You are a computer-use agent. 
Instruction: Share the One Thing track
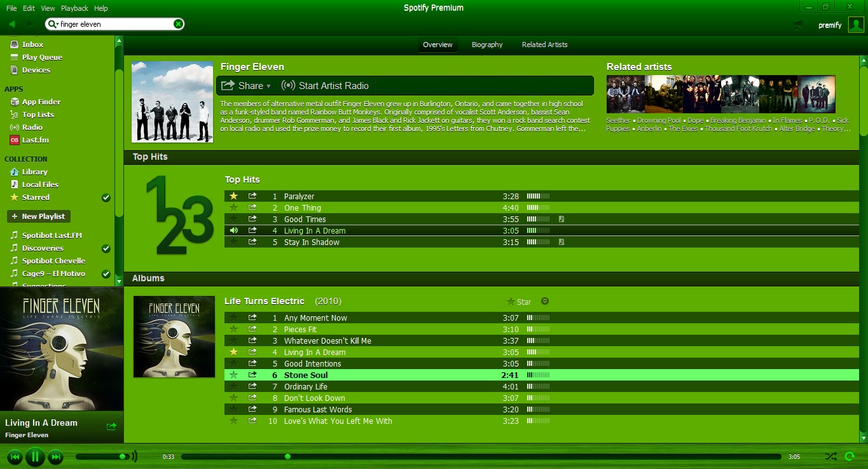tap(252, 207)
